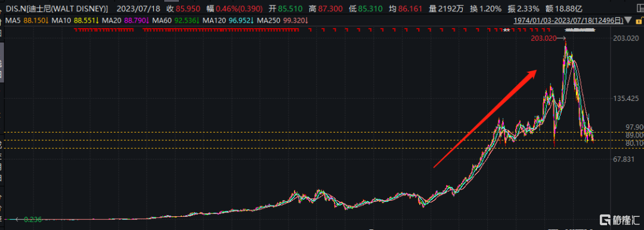This screenshot has height=230, width=644.
Task: Select the 0.236 historical low label
Action: click(x=32, y=220)
